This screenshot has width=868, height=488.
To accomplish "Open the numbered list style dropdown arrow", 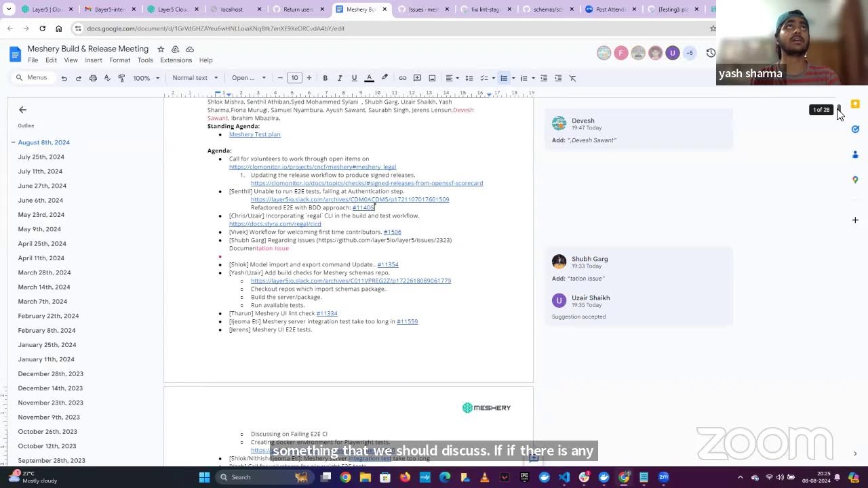I will pyautogui.click(x=533, y=78).
